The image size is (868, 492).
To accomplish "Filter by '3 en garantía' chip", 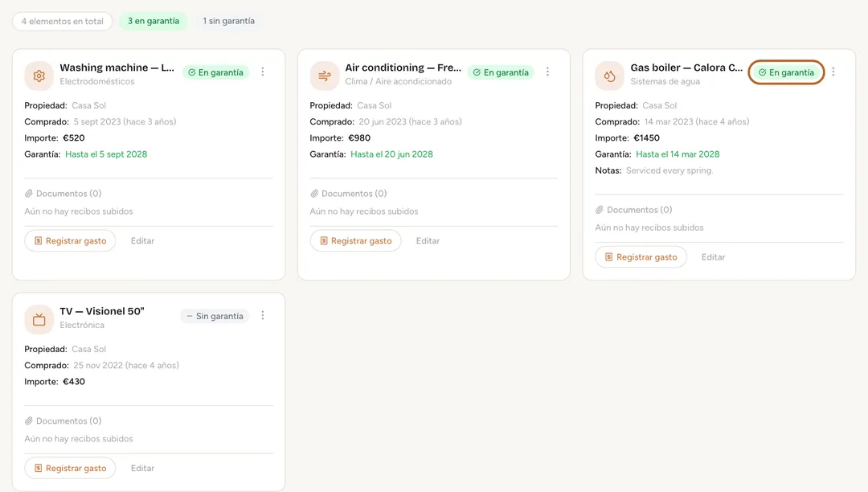I will (x=154, y=21).
